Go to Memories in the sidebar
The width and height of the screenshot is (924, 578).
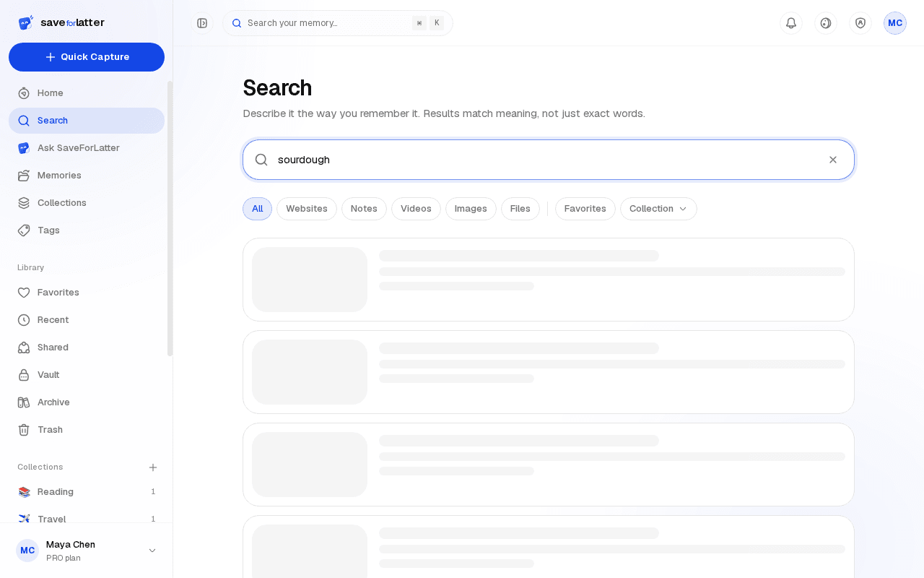coord(87,176)
